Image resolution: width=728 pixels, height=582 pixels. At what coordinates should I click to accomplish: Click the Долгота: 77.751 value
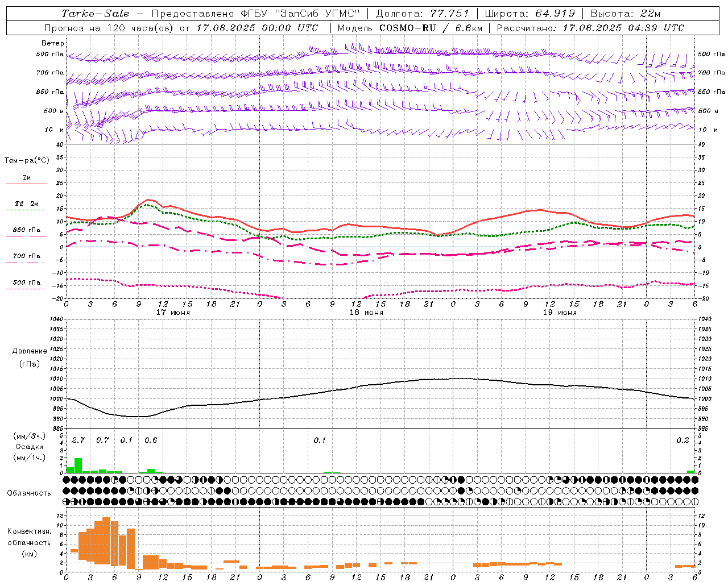click(x=423, y=14)
